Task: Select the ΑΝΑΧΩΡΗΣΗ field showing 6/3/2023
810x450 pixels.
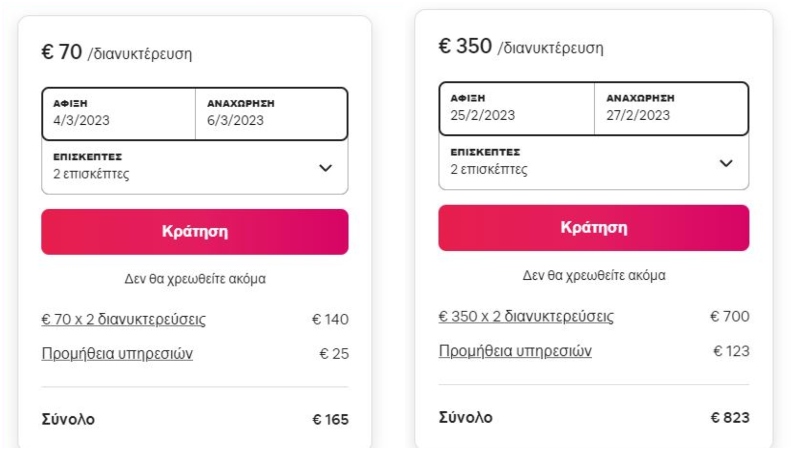Action: point(270,112)
